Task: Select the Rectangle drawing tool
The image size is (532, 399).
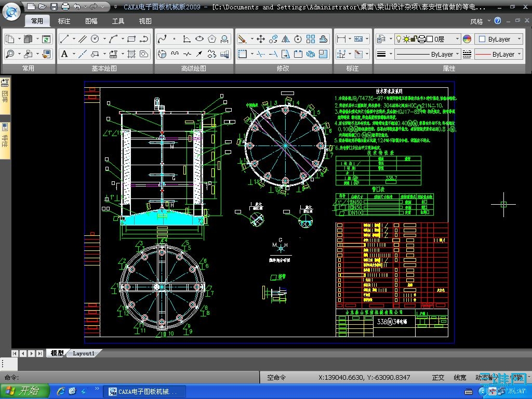Action: pos(131,39)
